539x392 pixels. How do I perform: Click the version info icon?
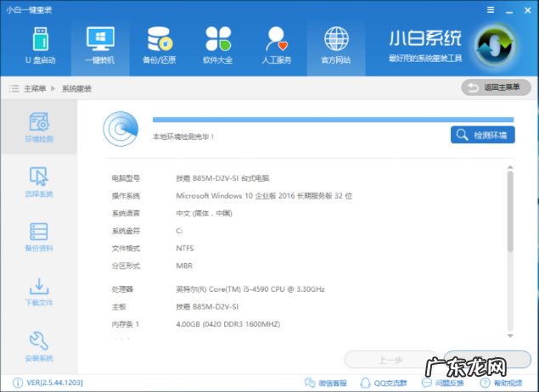coord(18,383)
